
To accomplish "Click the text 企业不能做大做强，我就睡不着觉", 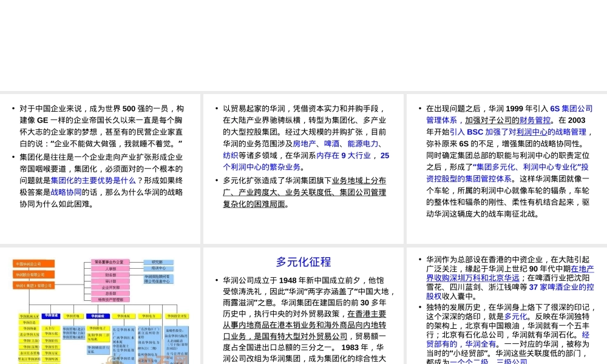I will pos(116,144).
